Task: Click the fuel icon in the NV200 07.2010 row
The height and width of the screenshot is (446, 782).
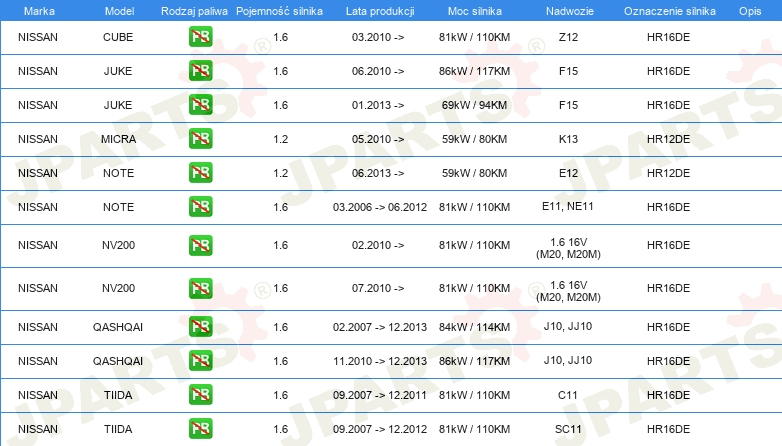Action: click(x=200, y=288)
